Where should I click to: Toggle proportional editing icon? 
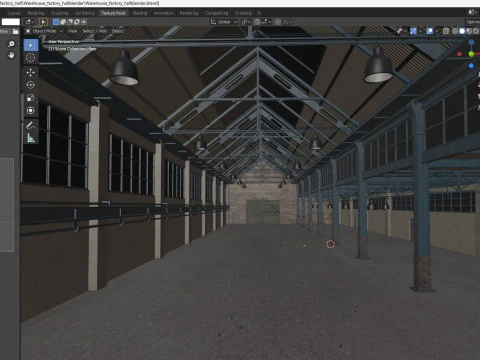(x=278, y=22)
